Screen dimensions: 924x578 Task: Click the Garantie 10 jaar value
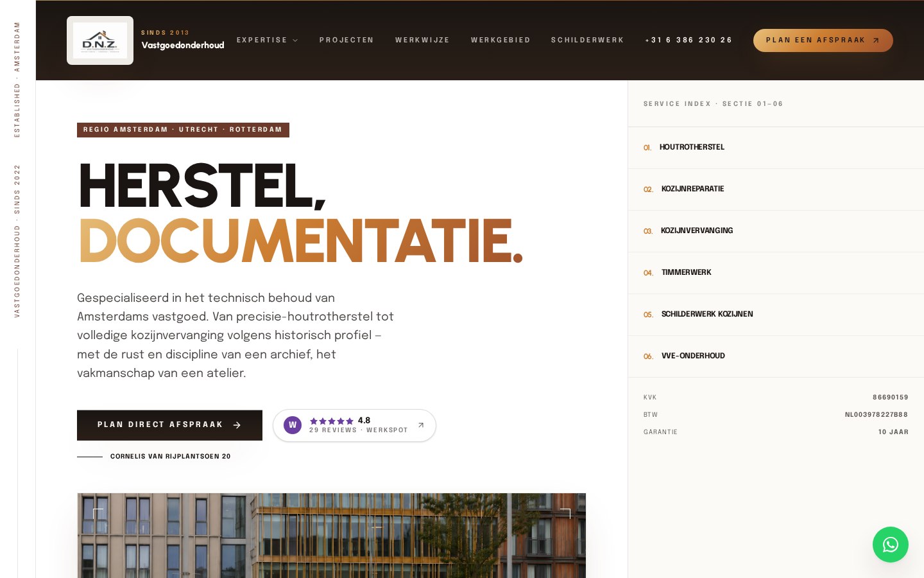[893, 432]
